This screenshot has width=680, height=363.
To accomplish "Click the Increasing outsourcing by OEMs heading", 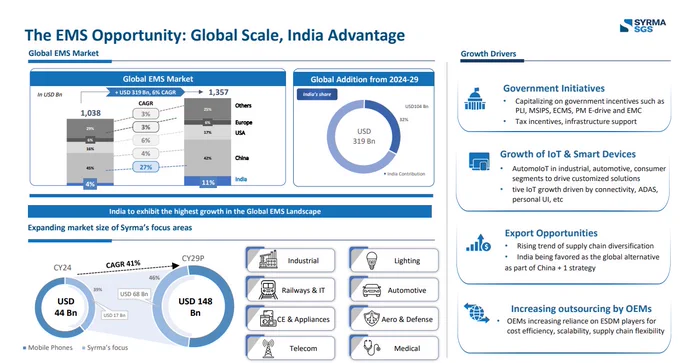I will tap(581, 309).
